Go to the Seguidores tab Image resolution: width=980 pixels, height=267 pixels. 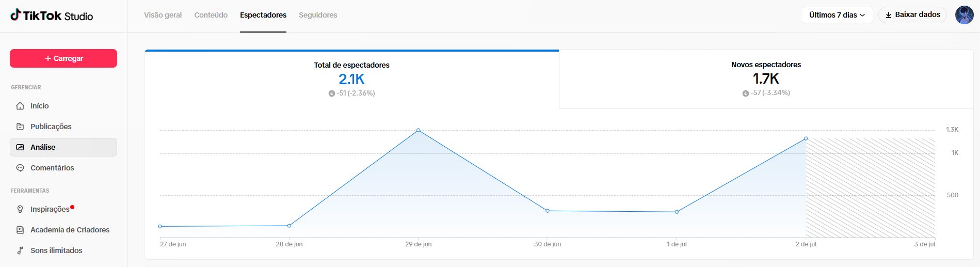pyautogui.click(x=318, y=15)
